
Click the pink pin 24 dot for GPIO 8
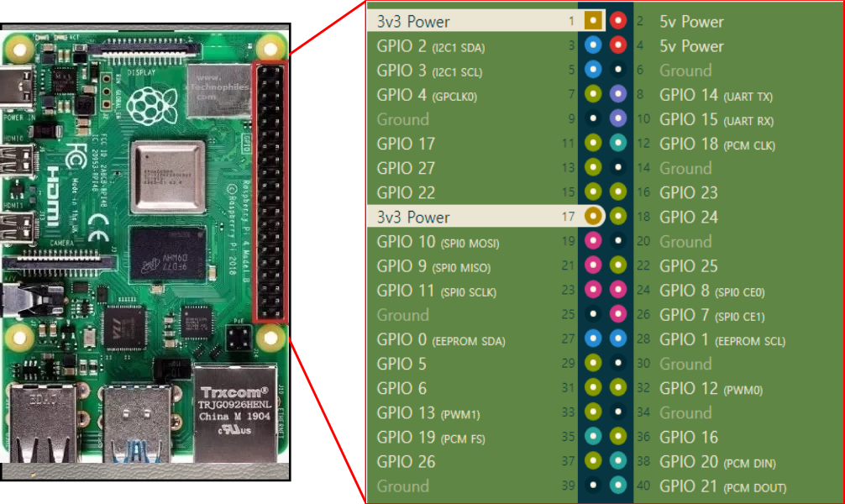[618, 290]
